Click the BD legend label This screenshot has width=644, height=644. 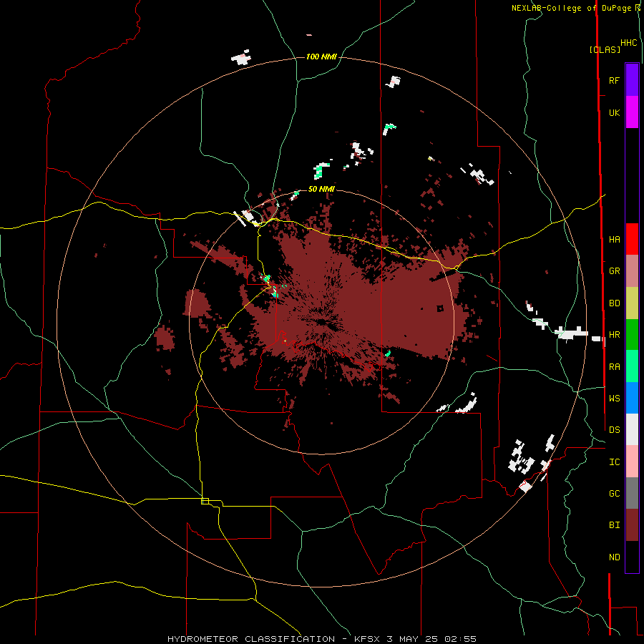coord(614,303)
